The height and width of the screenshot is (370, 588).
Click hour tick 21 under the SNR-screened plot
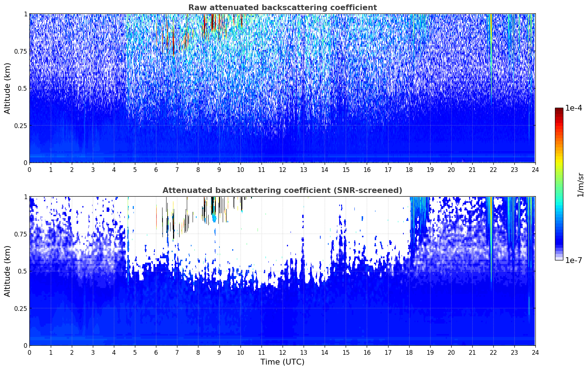coord(472,352)
